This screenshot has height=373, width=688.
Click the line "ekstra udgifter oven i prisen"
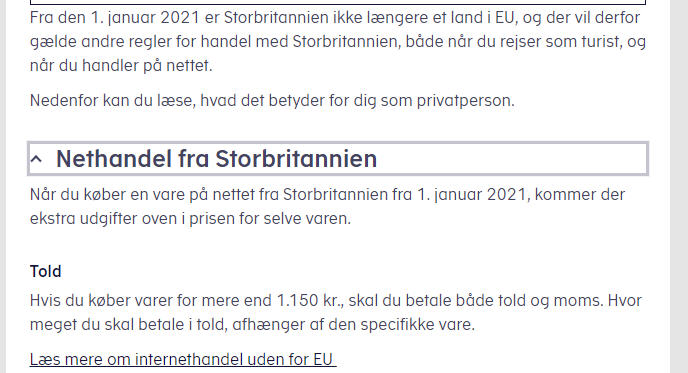(x=190, y=218)
